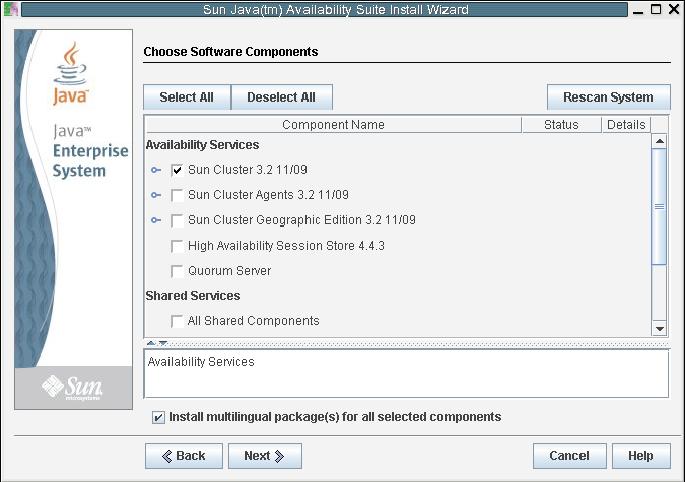Expand Sun Cluster Geographic Edition node
Image resolution: width=685 pixels, height=482 pixels.
[x=156, y=220]
